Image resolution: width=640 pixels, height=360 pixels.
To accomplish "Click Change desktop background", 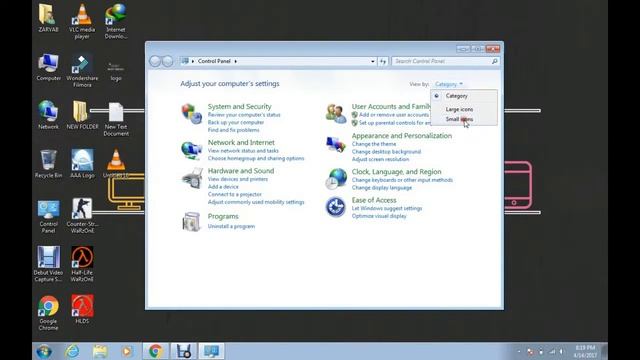I will pos(386,152).
